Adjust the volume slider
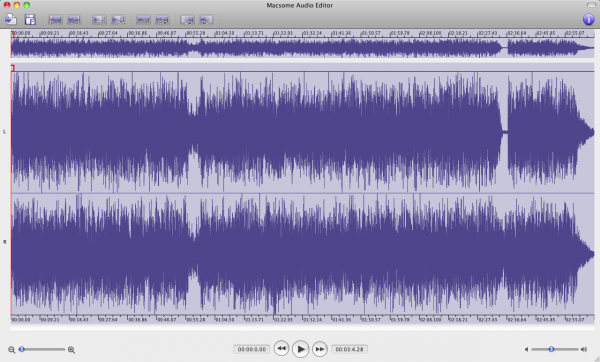Image resolution: width=600 pixels, height=362 pixels. pyautogui.click(x=554, y=349)
